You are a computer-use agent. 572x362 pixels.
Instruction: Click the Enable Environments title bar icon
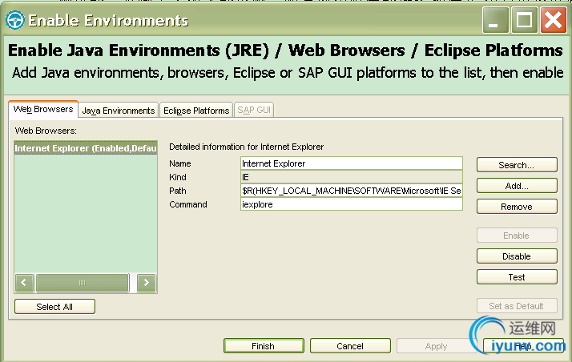[15, 20]
